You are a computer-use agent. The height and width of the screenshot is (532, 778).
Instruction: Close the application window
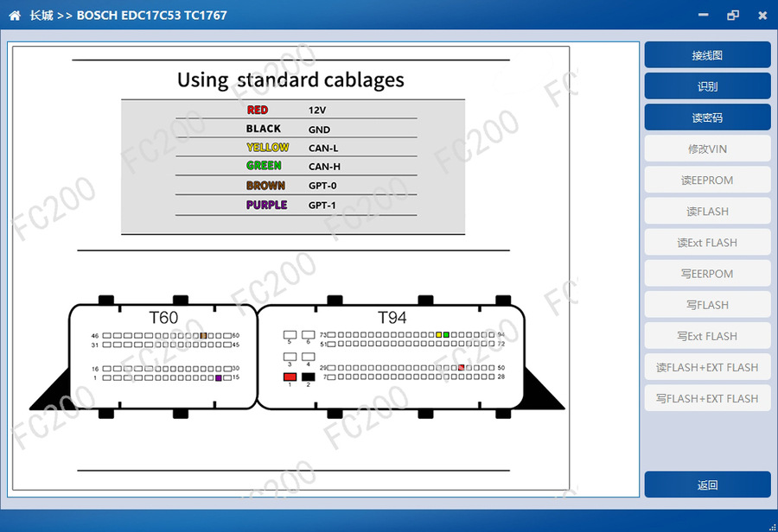[x=762, y=16]
